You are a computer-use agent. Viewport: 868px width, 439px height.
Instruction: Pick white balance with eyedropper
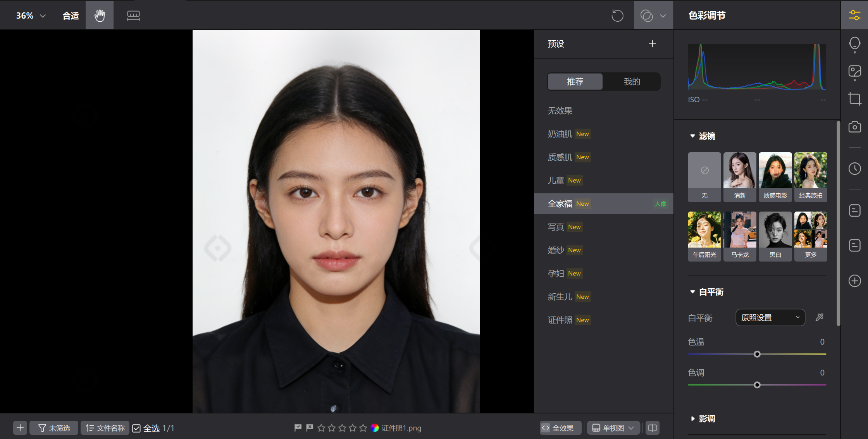[x=819, y=317]
